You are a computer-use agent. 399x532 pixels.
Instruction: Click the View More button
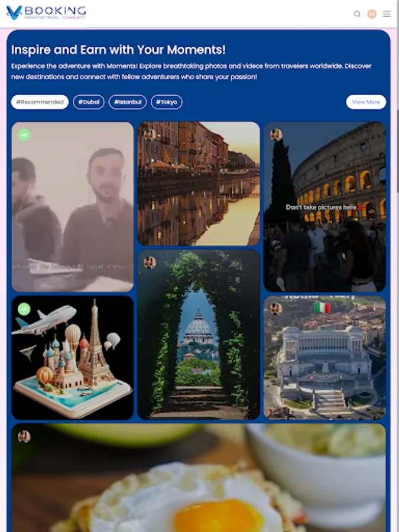[366, 102]
